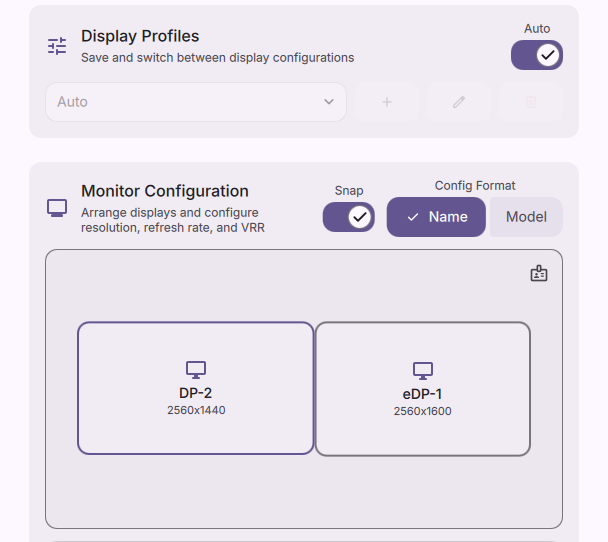
Task: Click the Config Format label
Action: (x=475, y=186)
